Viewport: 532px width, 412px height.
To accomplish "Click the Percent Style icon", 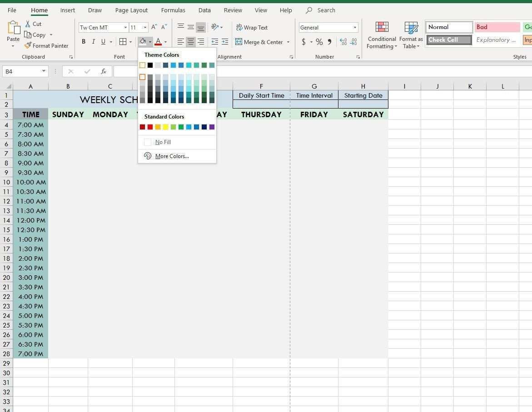I will [x=319, y=42].
